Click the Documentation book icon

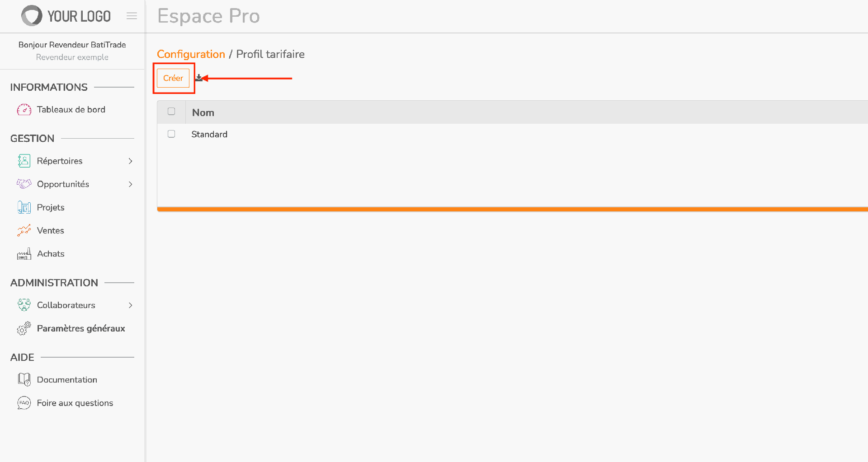24,380
